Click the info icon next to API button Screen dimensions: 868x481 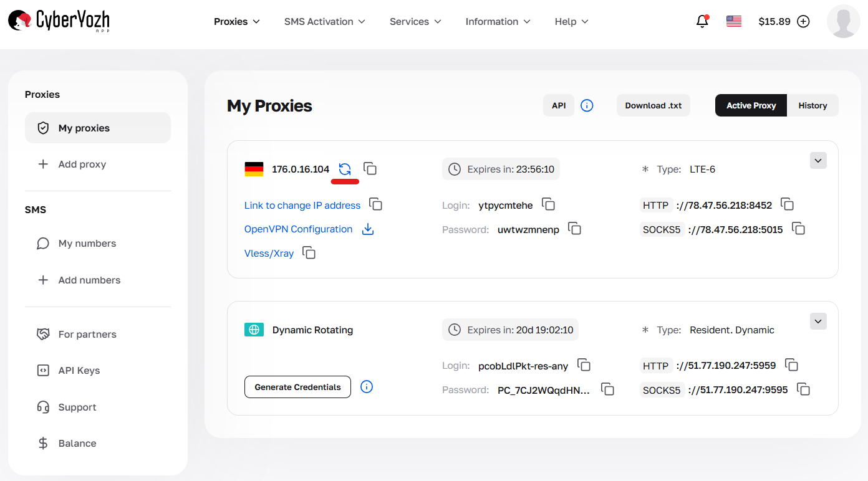pos(587,105)
